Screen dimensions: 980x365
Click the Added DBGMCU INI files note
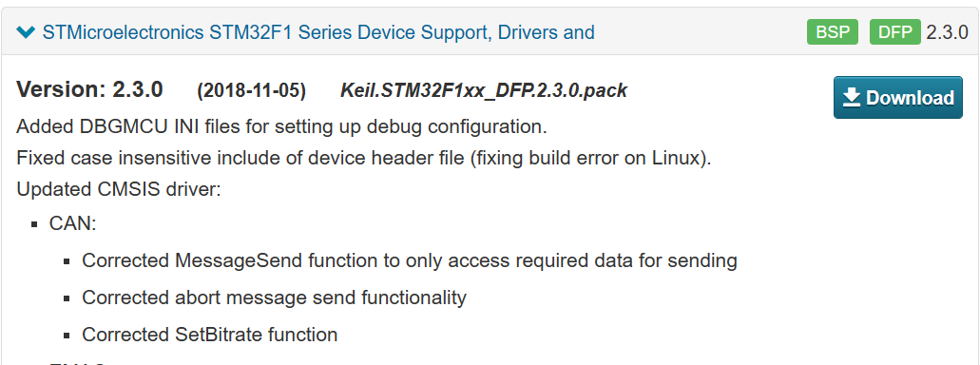(x=282, y=126)
